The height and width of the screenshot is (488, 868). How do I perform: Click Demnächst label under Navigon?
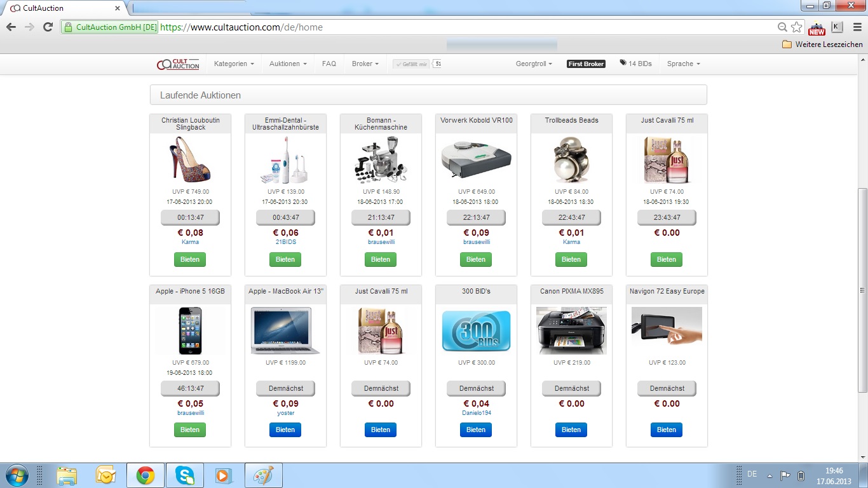[x=667, y=388]
